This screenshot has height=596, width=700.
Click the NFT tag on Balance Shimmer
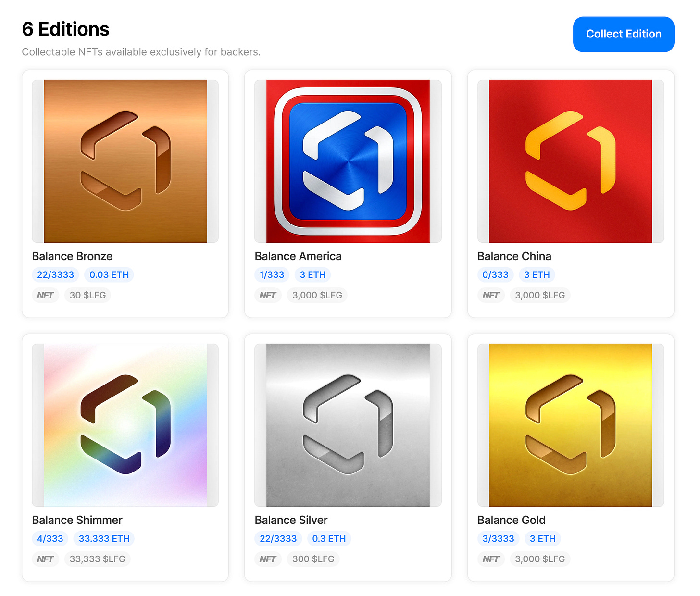point(45,559)
